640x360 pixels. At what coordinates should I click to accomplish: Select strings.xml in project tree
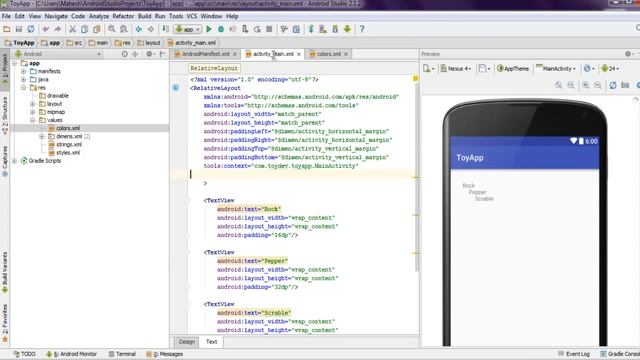tap(69, 144)
